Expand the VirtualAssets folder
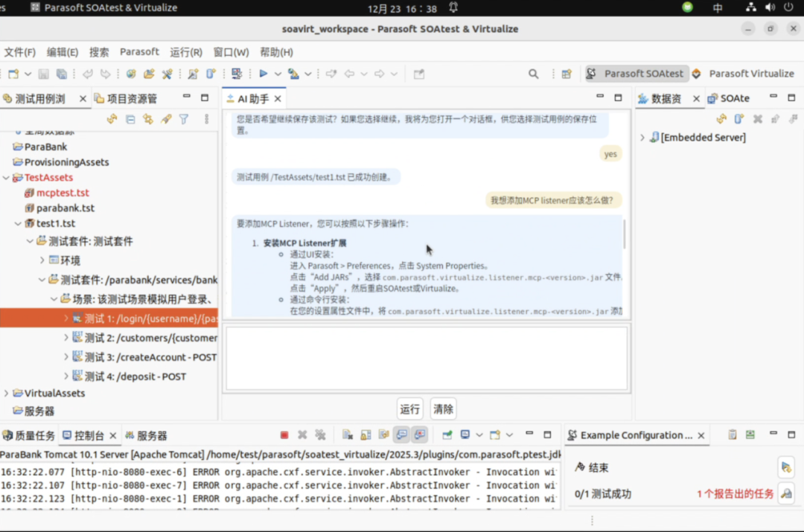The image size is (804, 532). 6,394
